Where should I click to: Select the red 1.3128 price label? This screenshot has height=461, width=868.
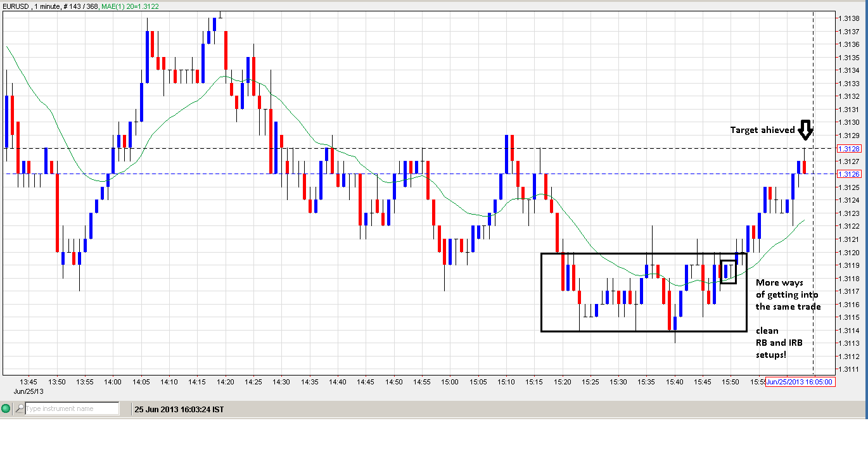848,149
